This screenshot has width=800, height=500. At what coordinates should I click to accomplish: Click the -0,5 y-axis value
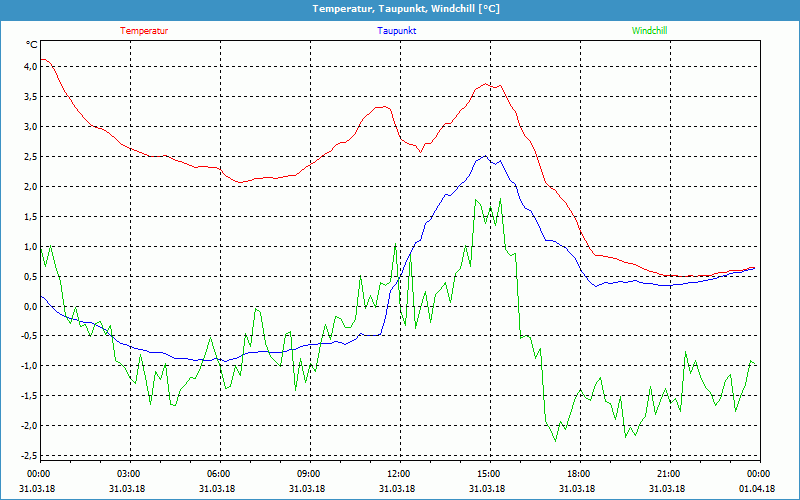point(29,336)
